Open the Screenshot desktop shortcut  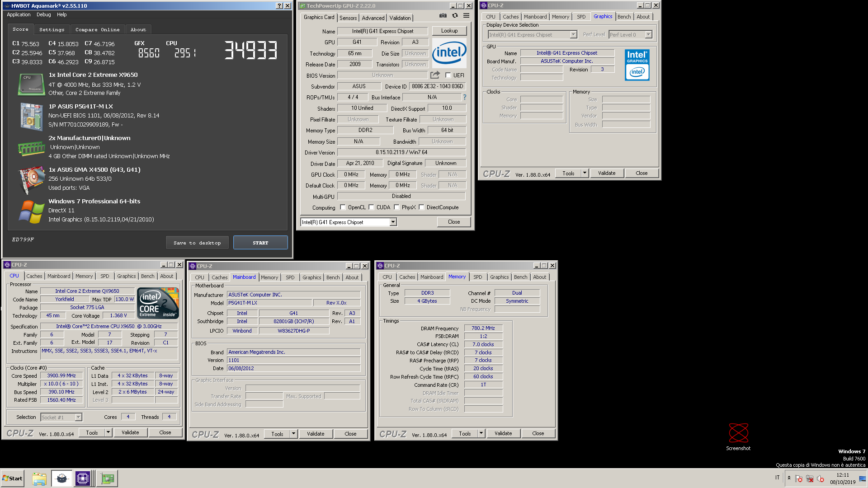[738, 437]
